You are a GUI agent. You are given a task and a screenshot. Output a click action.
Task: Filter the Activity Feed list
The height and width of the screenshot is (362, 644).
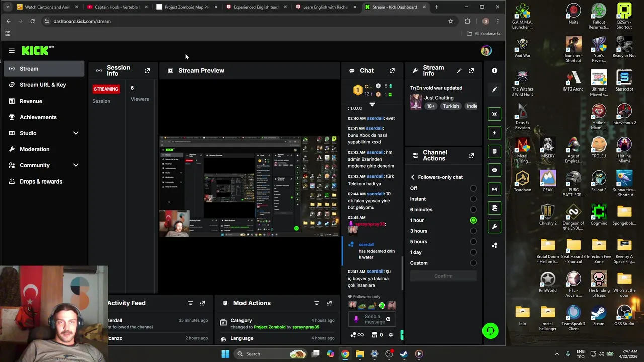[x=190, y=303]
